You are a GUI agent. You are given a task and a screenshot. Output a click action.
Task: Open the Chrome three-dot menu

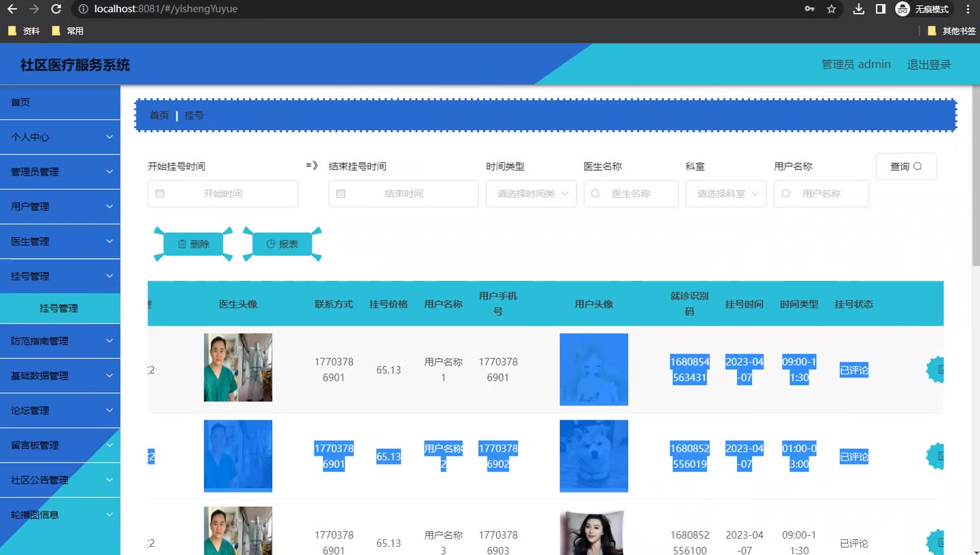coord(968,10)
